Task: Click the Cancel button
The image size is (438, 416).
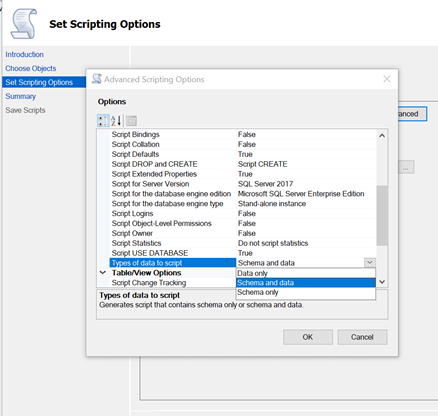Action: tap(362, 337)
